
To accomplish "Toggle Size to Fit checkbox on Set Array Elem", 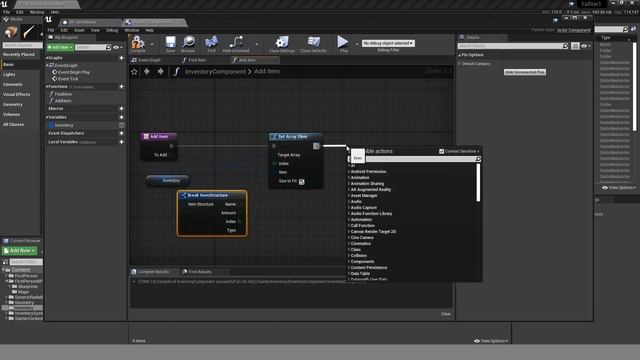I will [302, 182].
